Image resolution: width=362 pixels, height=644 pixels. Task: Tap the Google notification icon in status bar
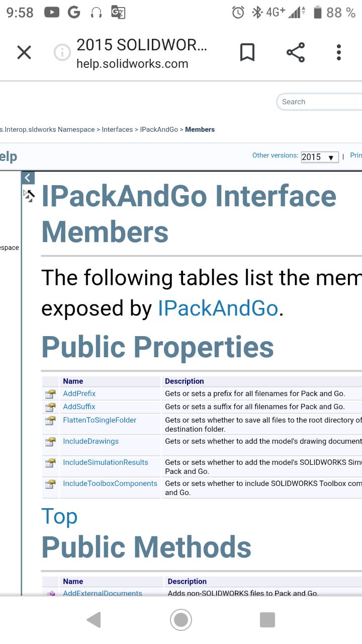74,13
